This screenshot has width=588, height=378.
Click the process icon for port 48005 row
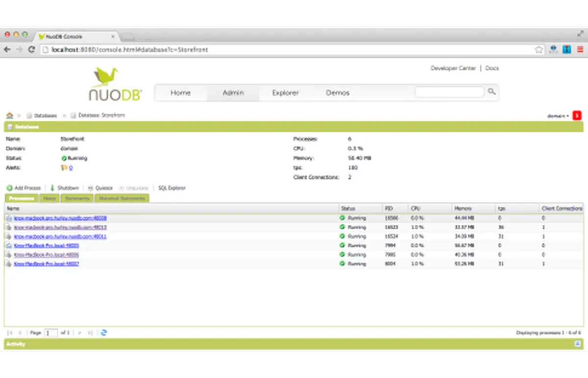(x=9, y=246)
